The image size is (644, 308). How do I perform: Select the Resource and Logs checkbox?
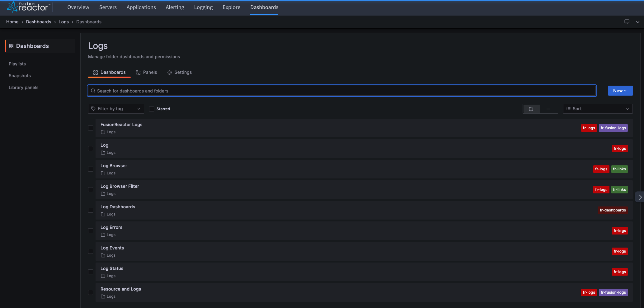click(91, 292)
